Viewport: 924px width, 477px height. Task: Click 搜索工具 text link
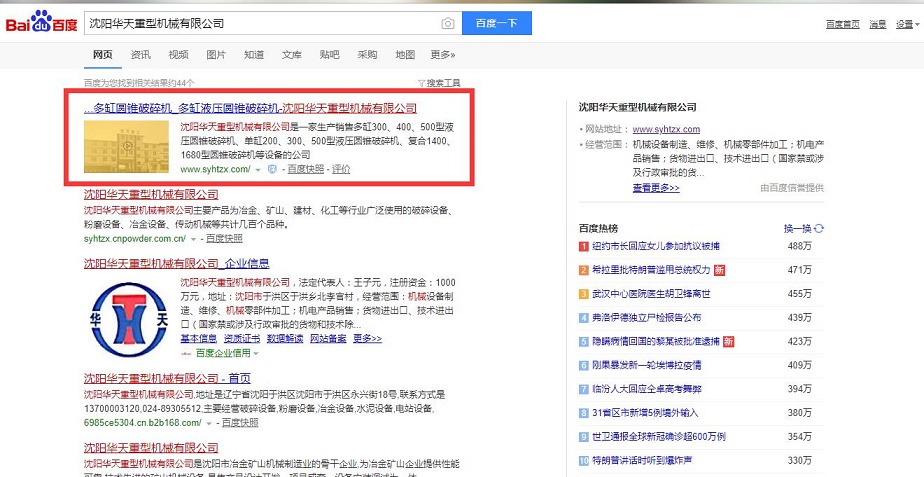point(443,83)
